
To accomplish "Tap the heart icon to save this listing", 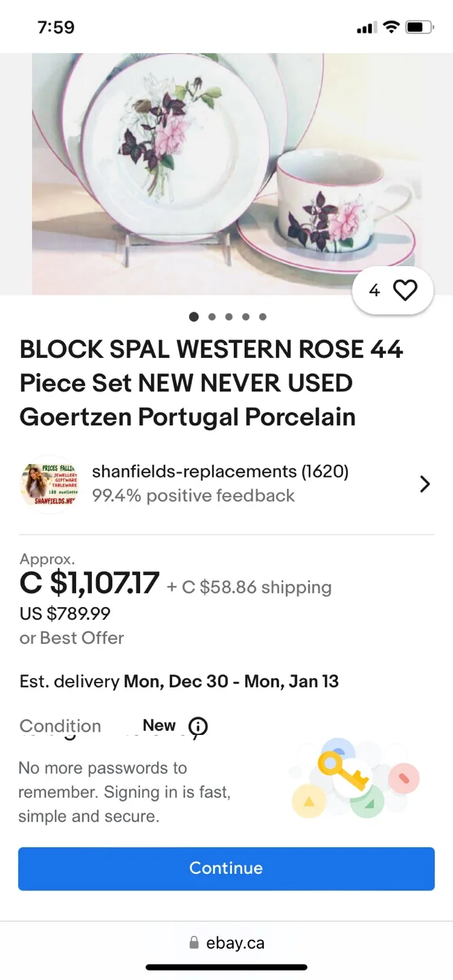I will coord(405,289).
